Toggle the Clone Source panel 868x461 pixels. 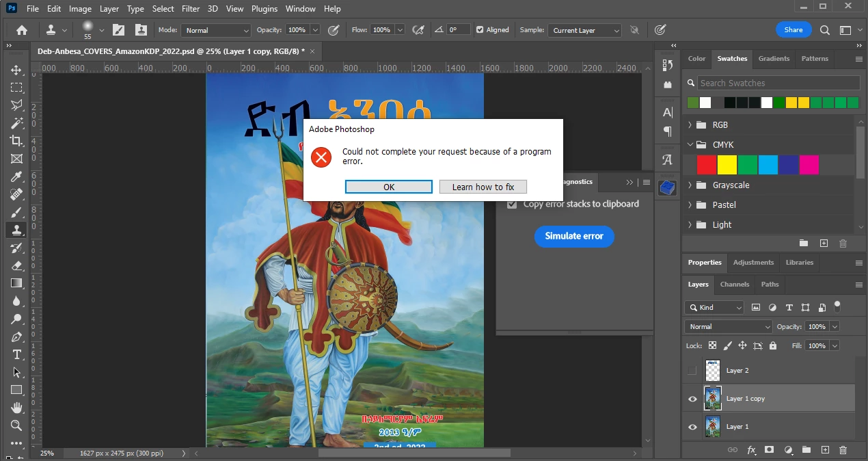[x=141, y=30]
